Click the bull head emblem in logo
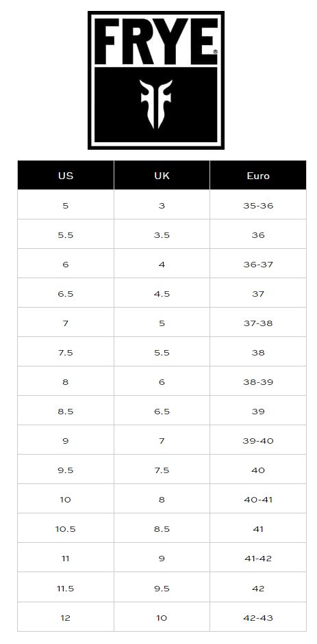This screenshot has width=317, height=644. point(156,104)
